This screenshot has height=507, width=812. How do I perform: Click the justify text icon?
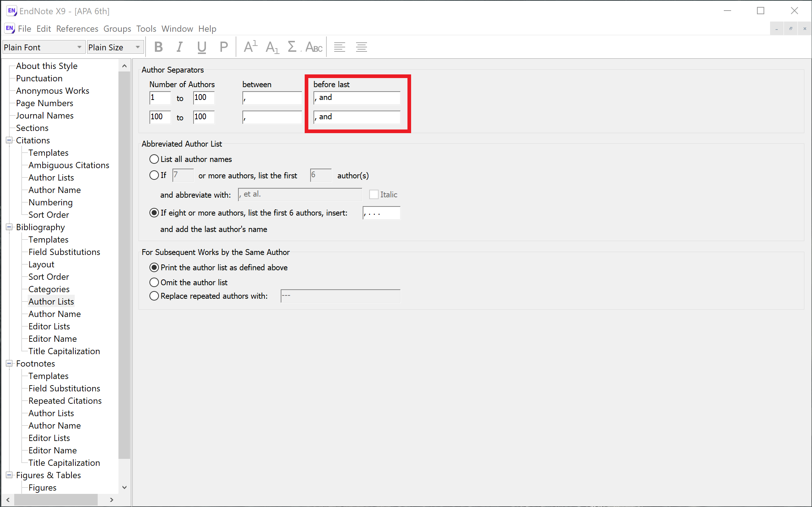[362, 47]
